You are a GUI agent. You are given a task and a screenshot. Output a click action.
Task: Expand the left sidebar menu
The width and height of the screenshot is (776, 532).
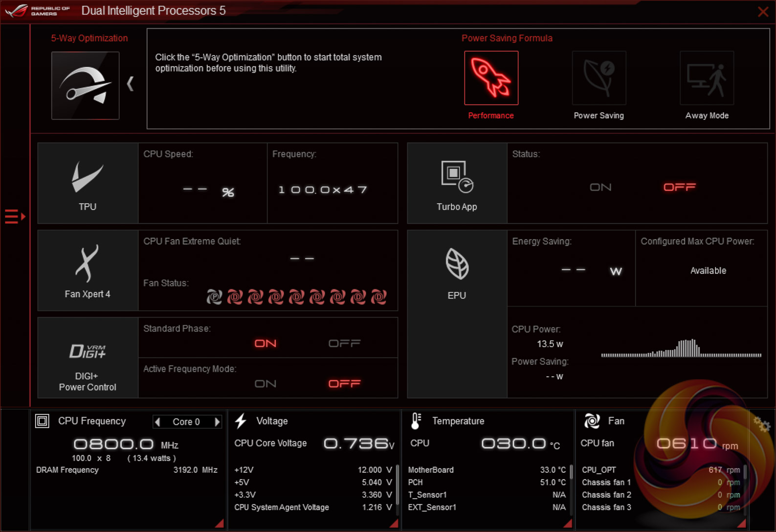15,216
